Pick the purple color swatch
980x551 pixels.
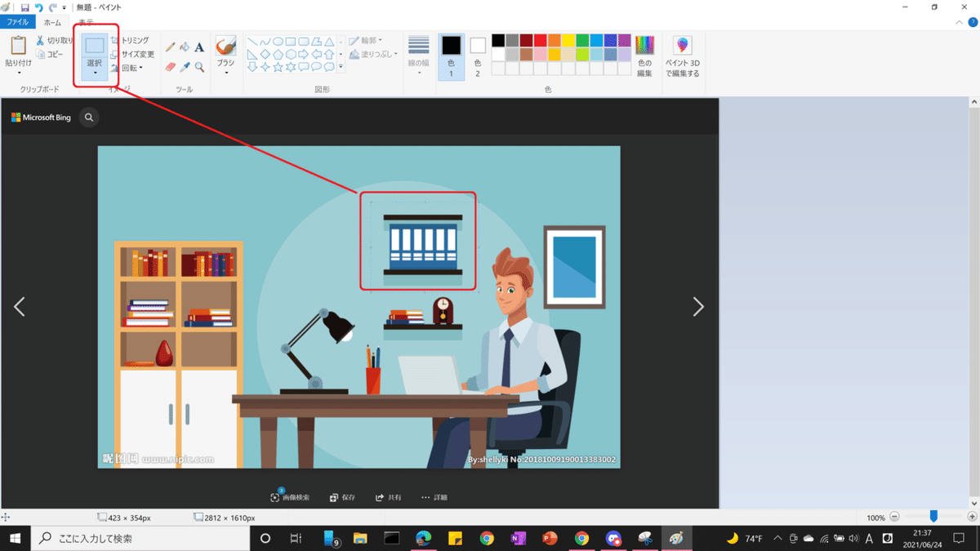tap(625, 40)
